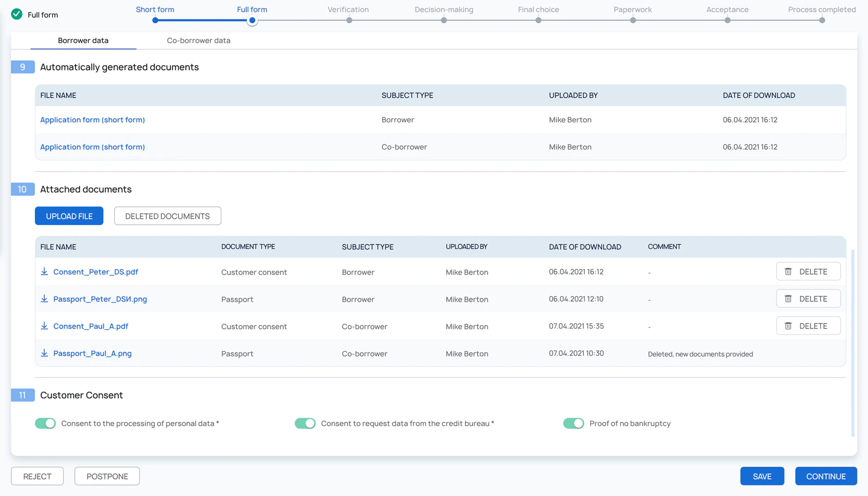Click the Continue button
868x496 pixels.
[x=826, y=476]
